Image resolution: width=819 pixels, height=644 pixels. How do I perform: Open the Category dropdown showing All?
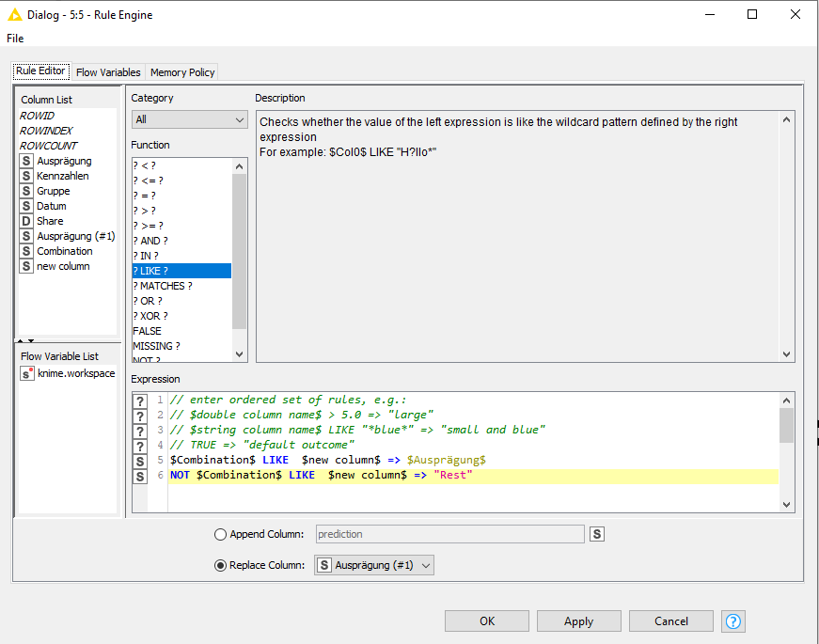[189, 119]
